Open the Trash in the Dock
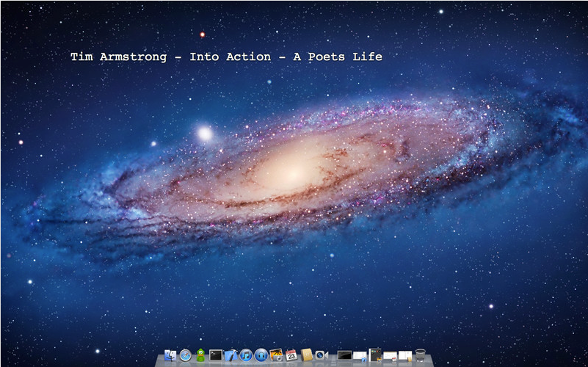 pyautogui.click(x=421, y=355)
